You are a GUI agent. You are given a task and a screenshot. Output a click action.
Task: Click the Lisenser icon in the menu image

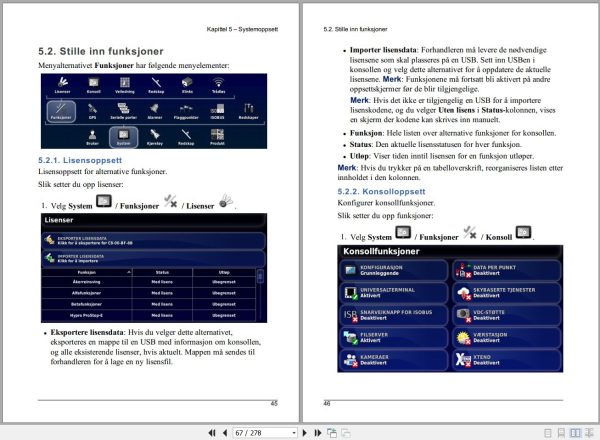pos(62,85)
